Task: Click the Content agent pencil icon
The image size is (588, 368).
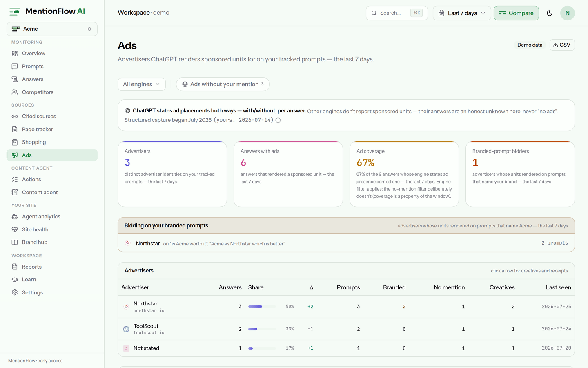Action: pyautogui.click(x=15, y=192)
